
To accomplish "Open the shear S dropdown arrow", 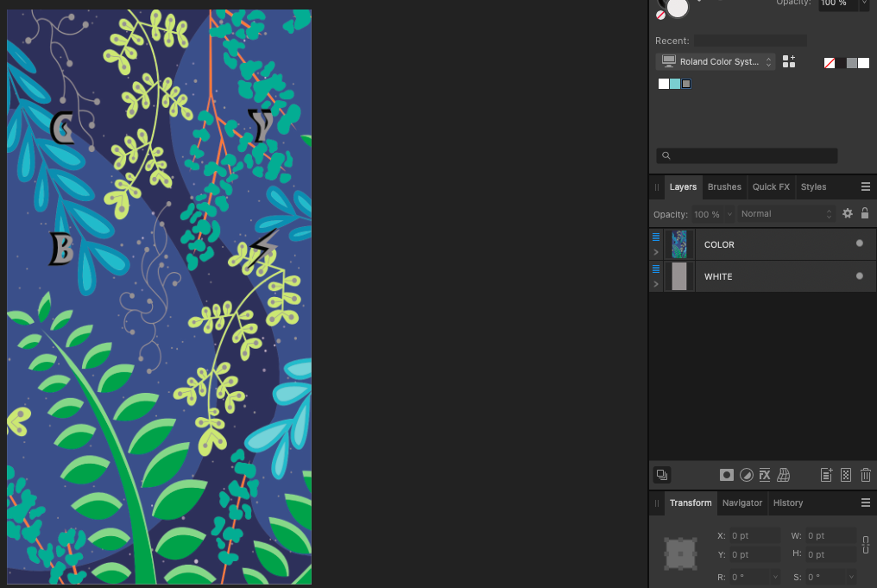I will point(851,577).
